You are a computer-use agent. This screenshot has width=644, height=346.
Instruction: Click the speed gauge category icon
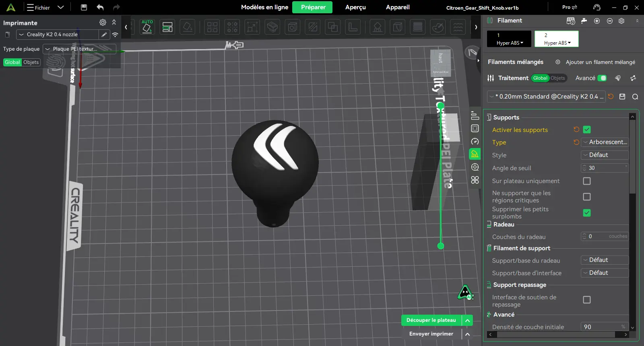pyautogui.click(x=475, y=141)
